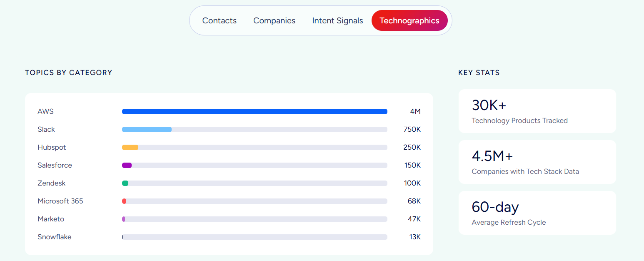Click the 47K value for Marketo

(x=414, y=219)
